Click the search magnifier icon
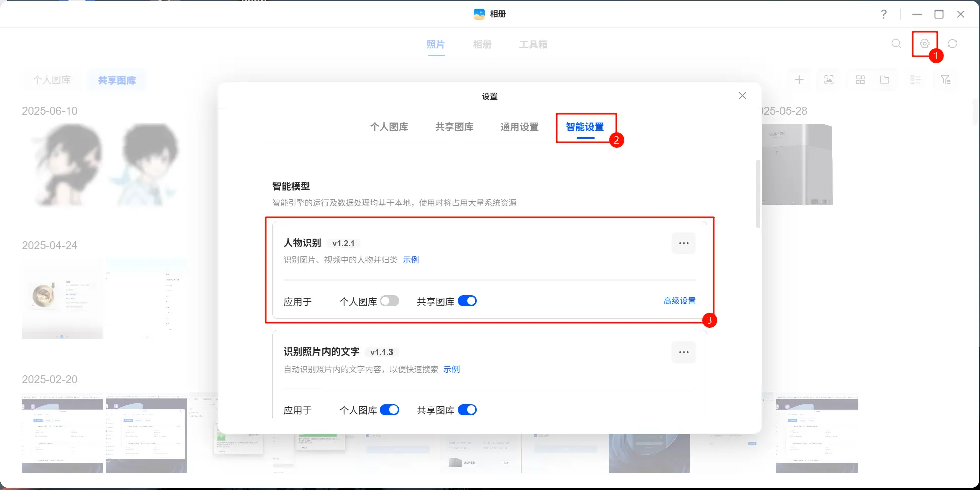 point(896,44)
